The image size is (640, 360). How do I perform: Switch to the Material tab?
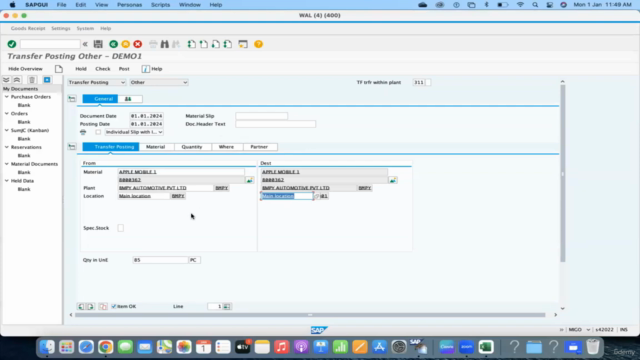[156, 147]
